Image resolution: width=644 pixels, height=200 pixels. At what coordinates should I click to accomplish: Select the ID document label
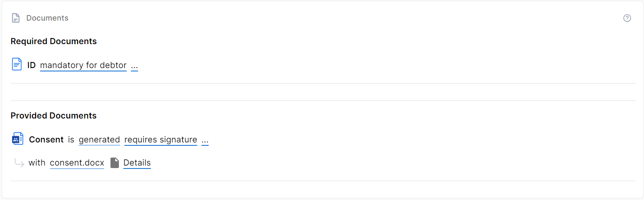[32, 65]
